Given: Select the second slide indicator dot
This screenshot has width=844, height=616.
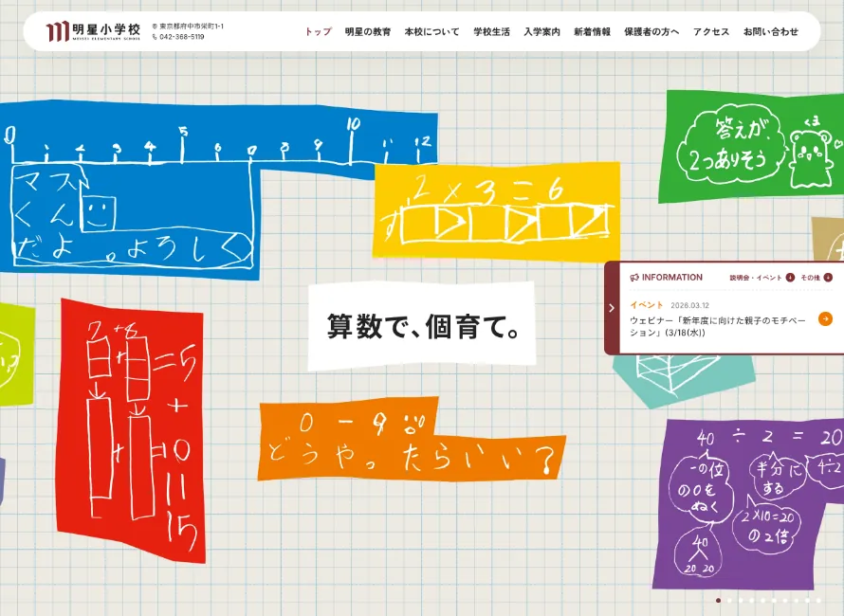Looking at the screenshot, I should point(729,600).
